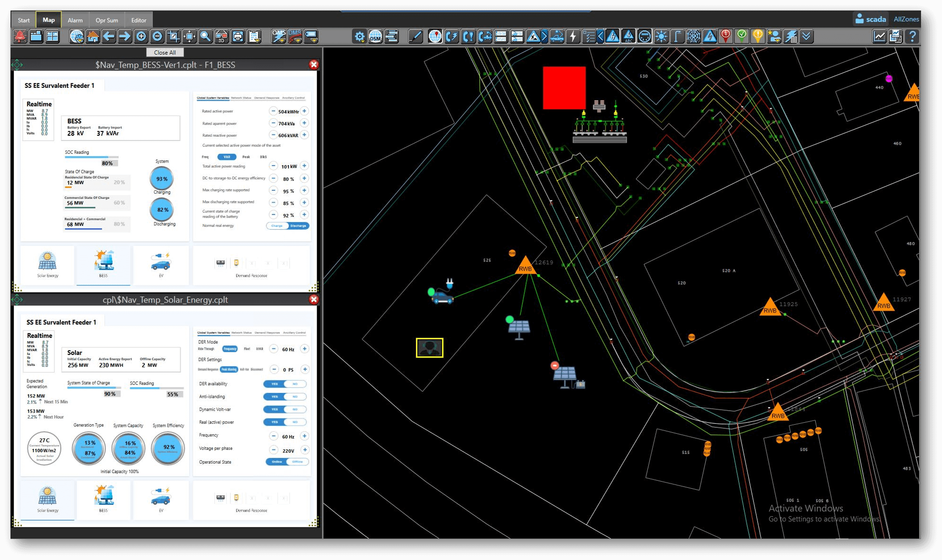Click the Close All button
This screenshot has height=560, width=942.
click(165, 52)
